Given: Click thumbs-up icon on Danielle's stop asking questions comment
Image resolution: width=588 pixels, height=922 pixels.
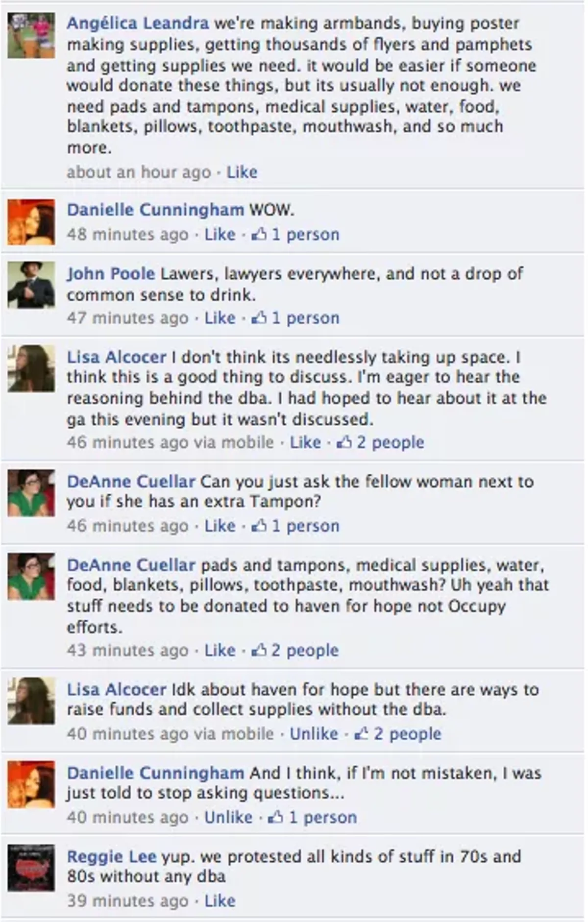Looking at the screenshot, I should [x=276, y=817].
